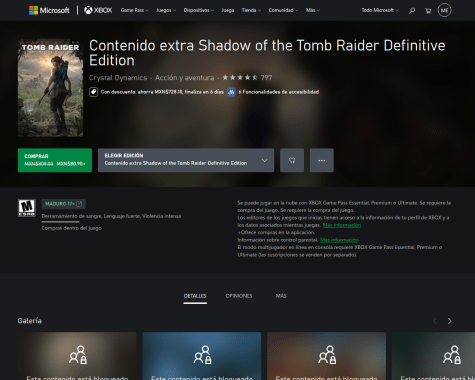The height and width of the screenshot is (380, 475).
Task: Click the star rating with 797 reviews
Action: coord(247,78)
